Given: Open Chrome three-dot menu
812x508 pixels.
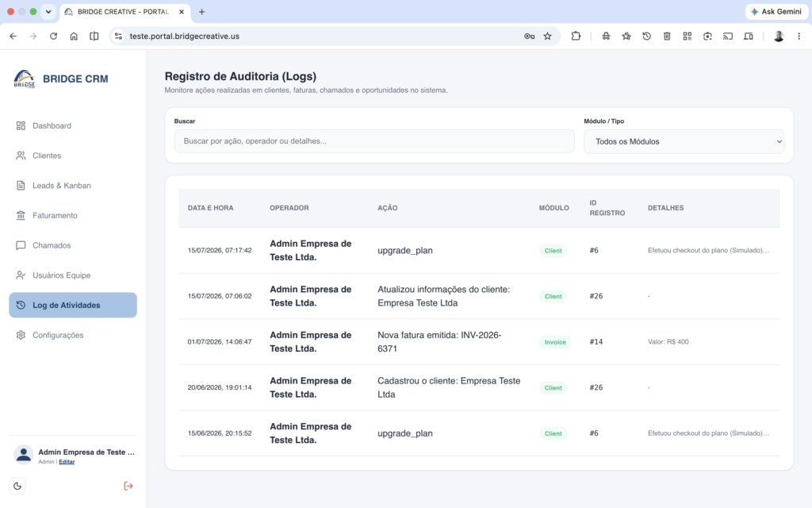Looking at the screenshot, I should click(799, 37).
